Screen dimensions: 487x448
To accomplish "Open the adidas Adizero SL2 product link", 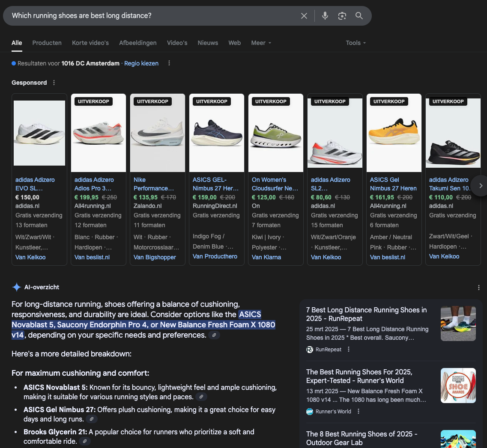I will 331,184.
